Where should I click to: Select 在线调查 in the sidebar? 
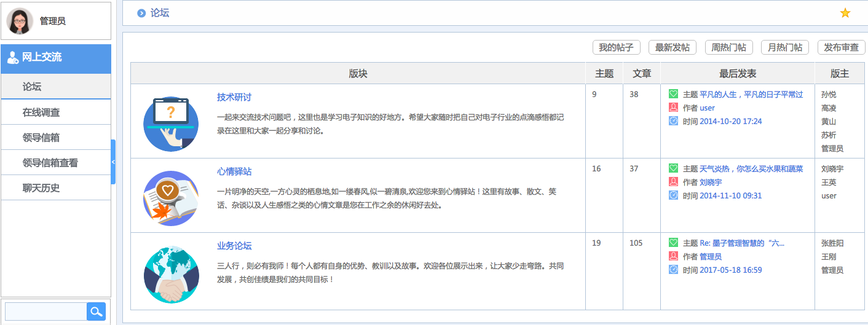click(x=41, y=112)
